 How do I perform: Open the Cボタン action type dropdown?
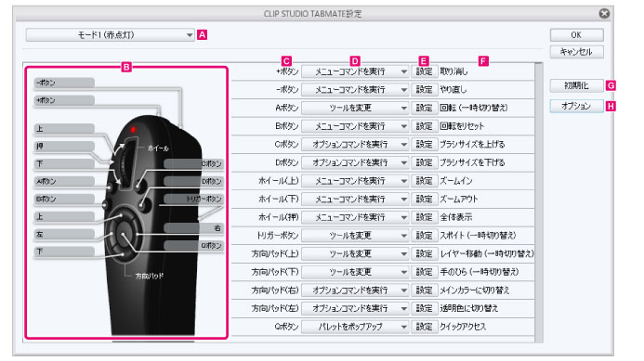click(355, 145)
